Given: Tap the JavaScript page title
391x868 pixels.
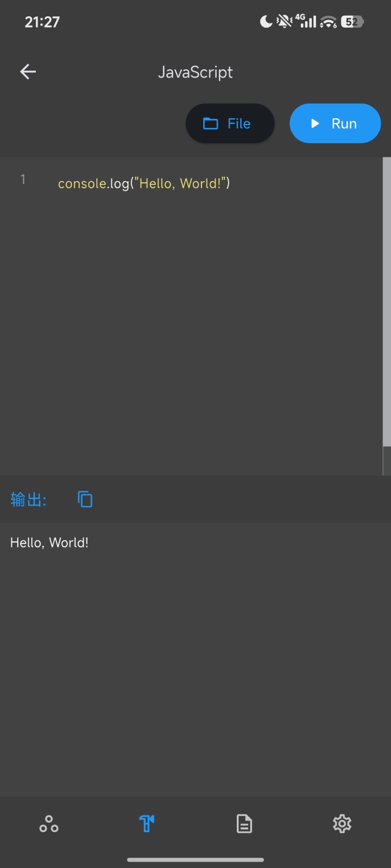Looking at the screenshot, I should tap(195, 72).
